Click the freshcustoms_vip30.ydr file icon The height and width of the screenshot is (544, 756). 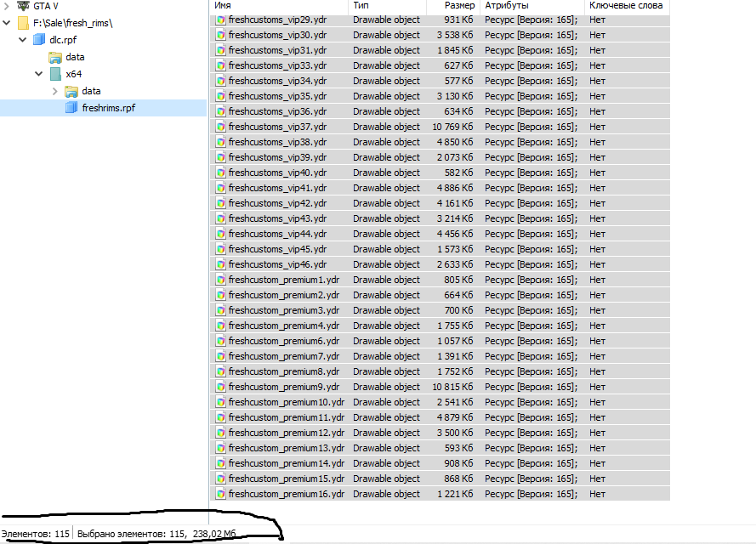coord(221,35)
